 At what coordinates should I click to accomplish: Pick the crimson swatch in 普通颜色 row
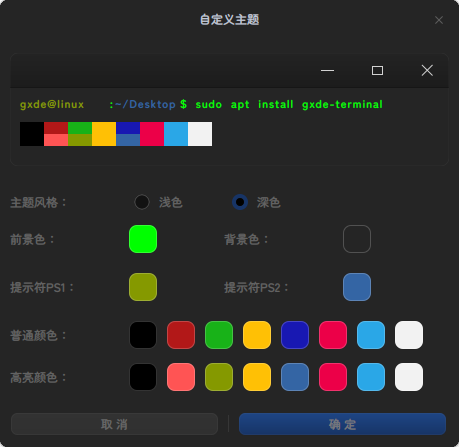tap(333, 335)
